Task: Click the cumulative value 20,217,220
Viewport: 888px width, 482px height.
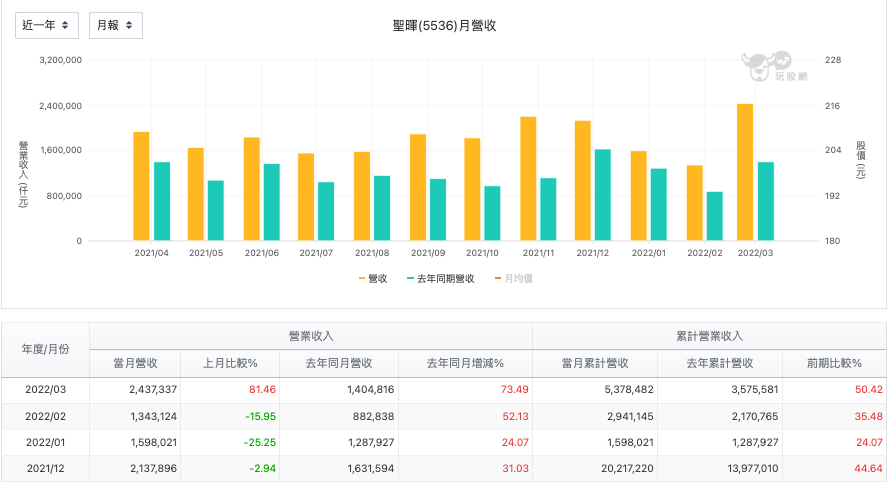Action: (x=627, y=468)
